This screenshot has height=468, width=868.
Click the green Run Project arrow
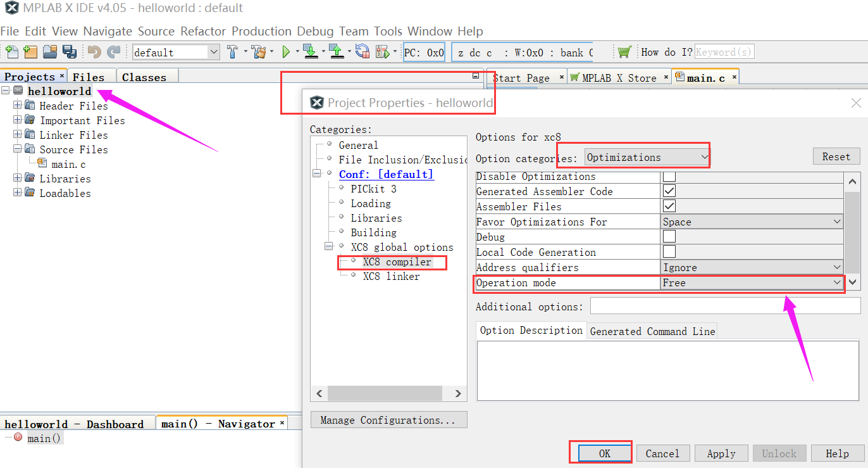point(286,52)
